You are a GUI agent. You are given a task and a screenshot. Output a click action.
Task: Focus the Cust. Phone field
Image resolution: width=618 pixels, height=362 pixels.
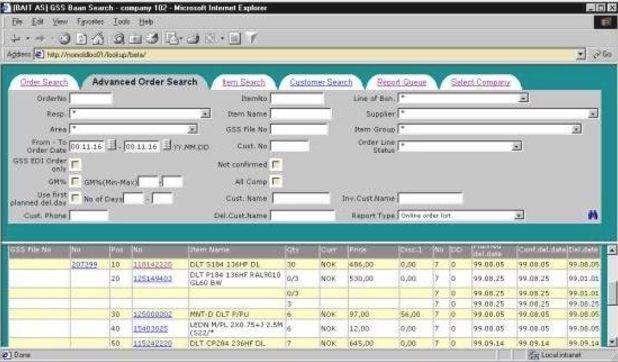89,215
